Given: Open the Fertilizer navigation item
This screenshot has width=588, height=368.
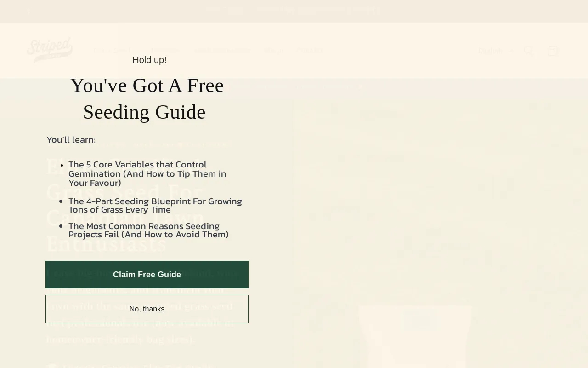Looking at the screenshot, I should [x=165, y=51].
